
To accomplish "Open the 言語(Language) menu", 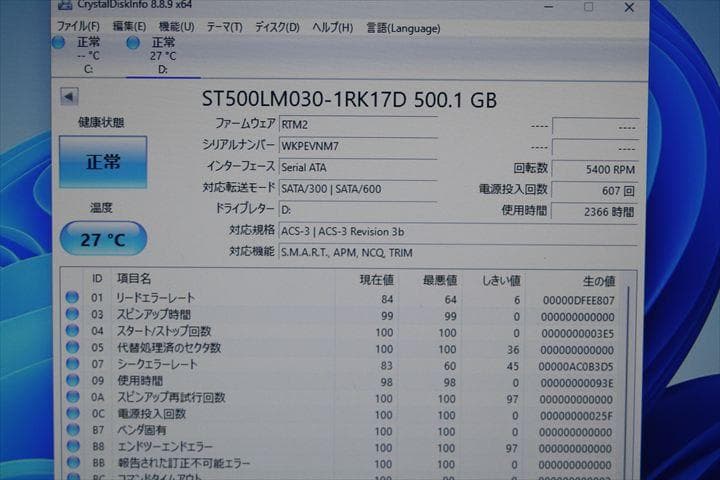I will pyautogui.click(x=403, y=28).
